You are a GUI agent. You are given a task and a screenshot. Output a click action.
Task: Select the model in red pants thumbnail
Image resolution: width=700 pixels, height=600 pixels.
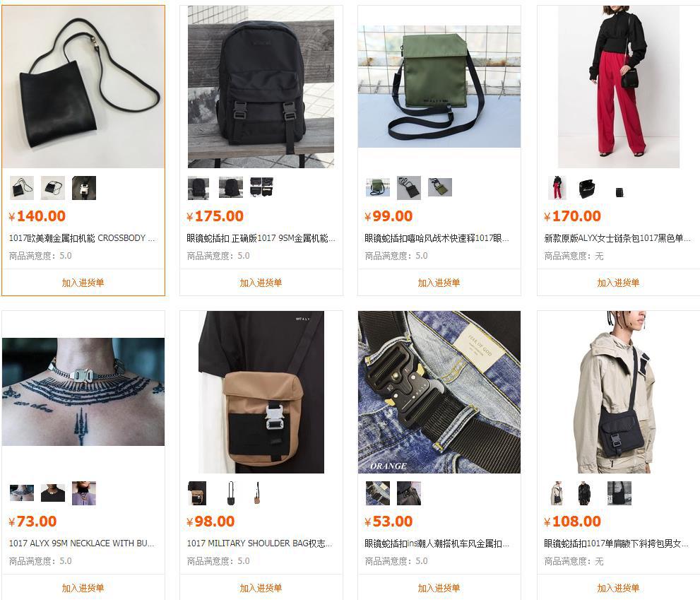click(x=557, y=188)
